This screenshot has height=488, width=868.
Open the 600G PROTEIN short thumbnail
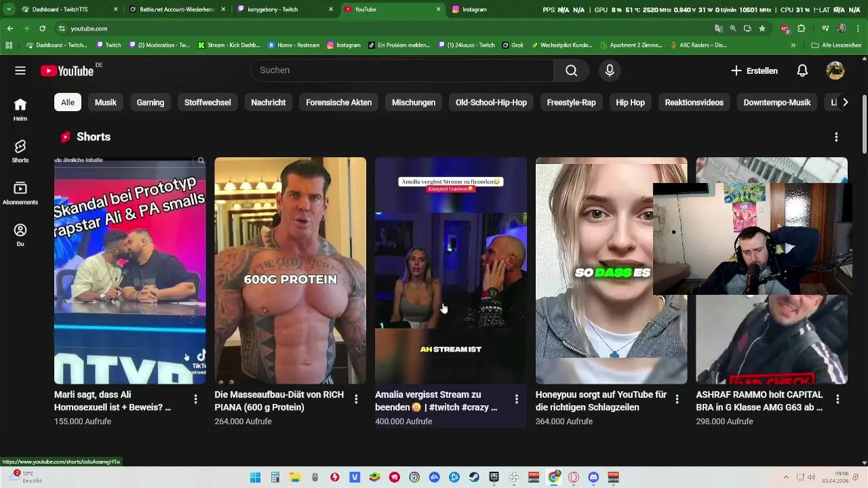[x=290, y=270]
